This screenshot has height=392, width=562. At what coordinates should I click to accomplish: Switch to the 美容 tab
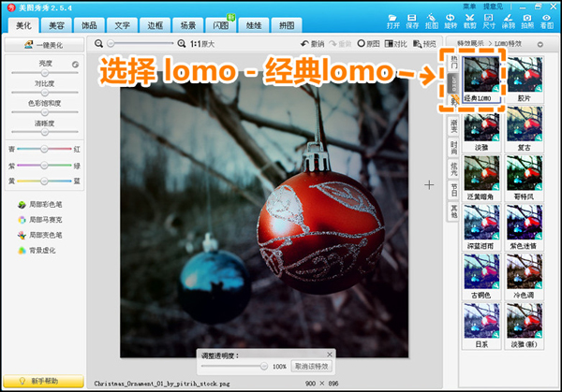click(x=55, y=25)
